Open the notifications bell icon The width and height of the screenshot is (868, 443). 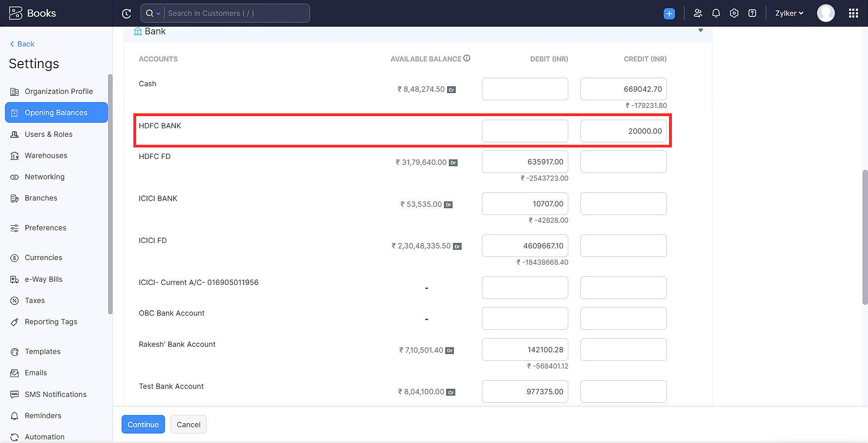click(x=716, y=14)
